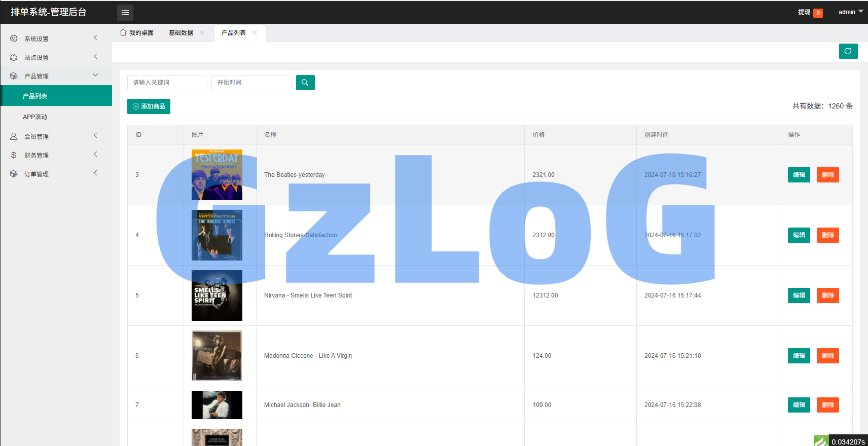Switch to the 基础数据 tab
Viewport: 868px width, 446px height.
pyautogui.click(x=181, y=33)
